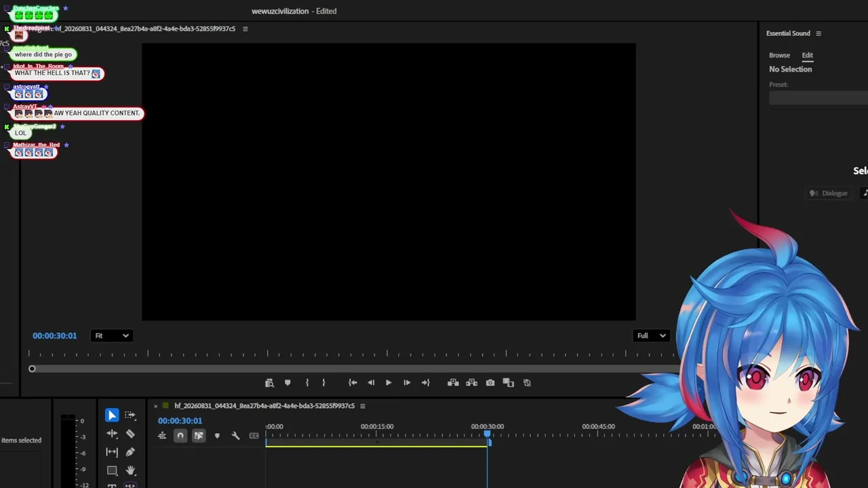Click the 'wewuzcivilization - Edited' project title

tap(294, 11)
